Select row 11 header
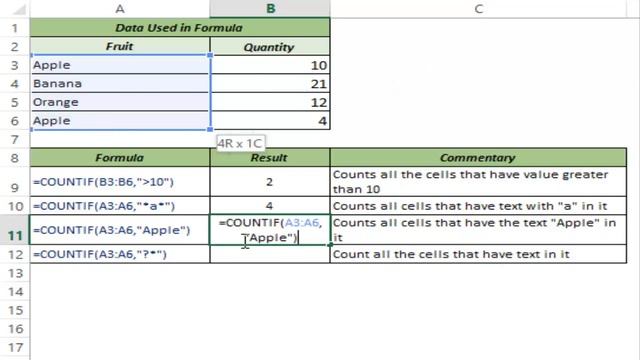Screen dimensions: 640x360 15,230
